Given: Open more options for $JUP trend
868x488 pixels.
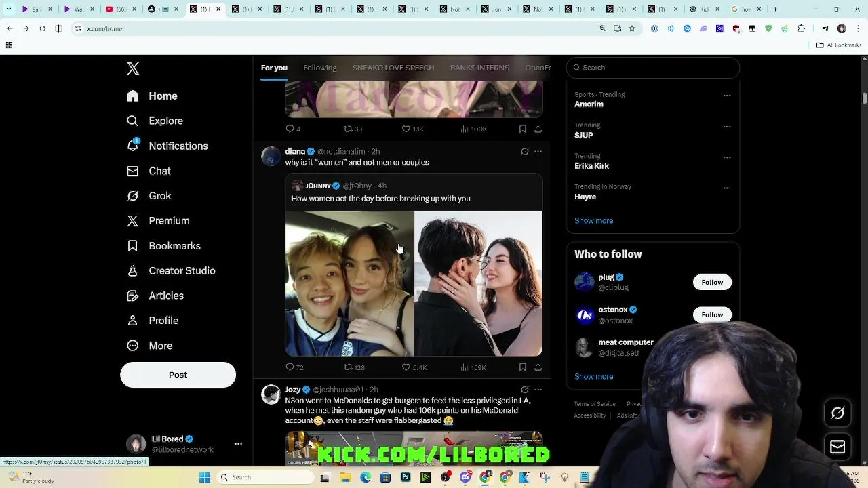Looking at the screenshot, I should click(x=727, y=127).
